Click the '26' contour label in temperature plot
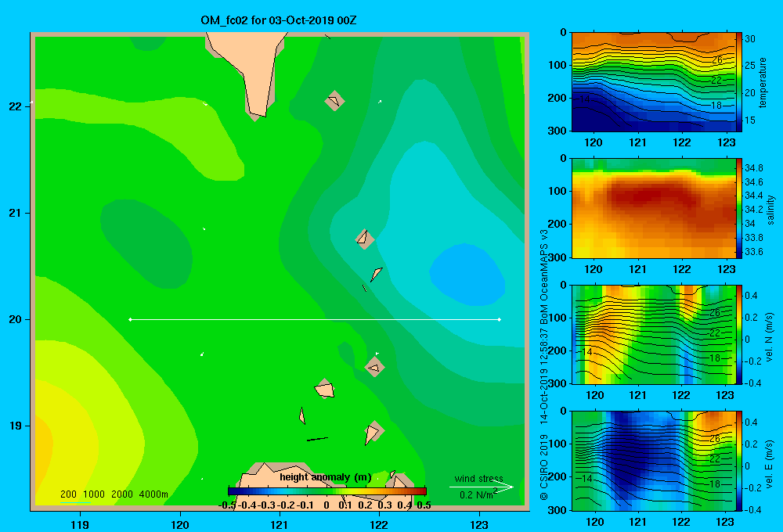This screenshot has width=783, height=532. (717, 60)
